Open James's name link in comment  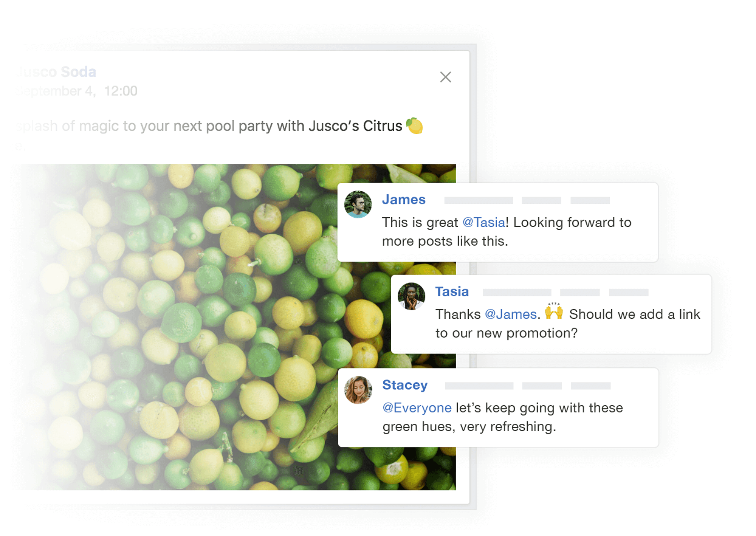[x=403, y=200]
